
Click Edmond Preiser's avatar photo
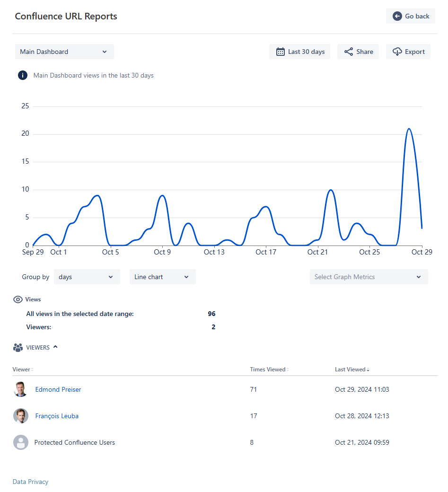[x=21, y=389]
